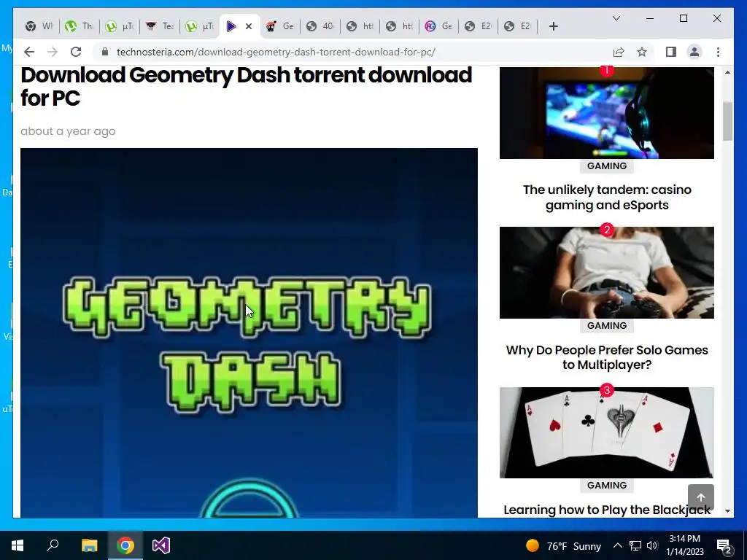This screenshot has height=560, width=747.
Task: Open the Chrome profile avatar
Action: [694, 52]
